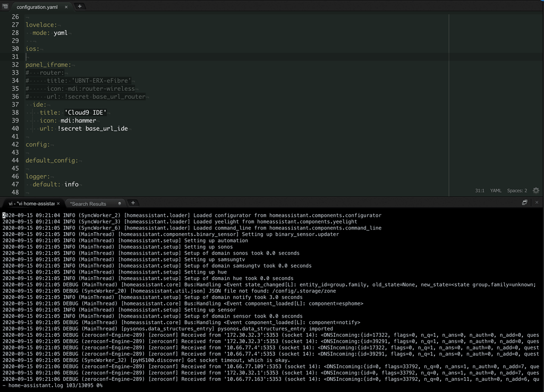Open the Spaces: 2 indentation dropdown

coord(516,190)
